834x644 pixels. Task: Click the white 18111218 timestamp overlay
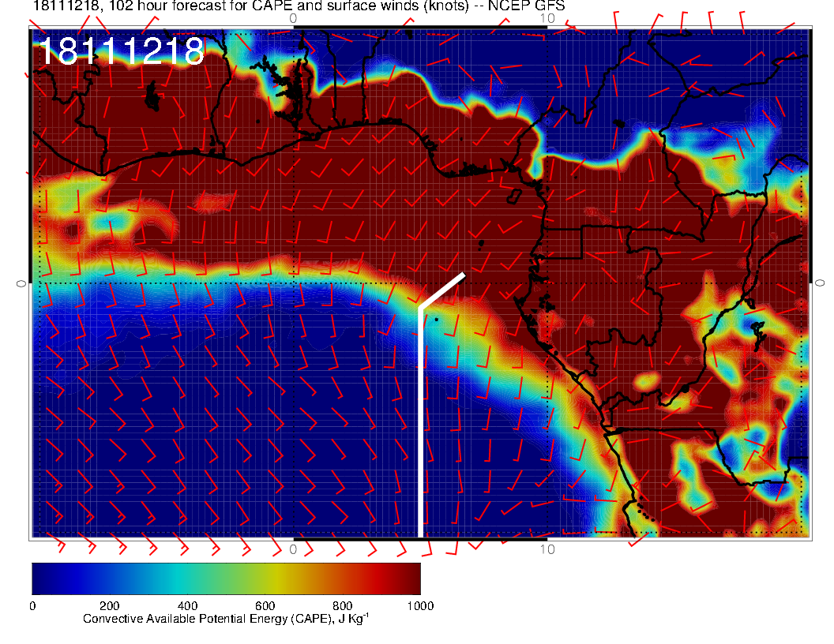click(x=121, y=52)
